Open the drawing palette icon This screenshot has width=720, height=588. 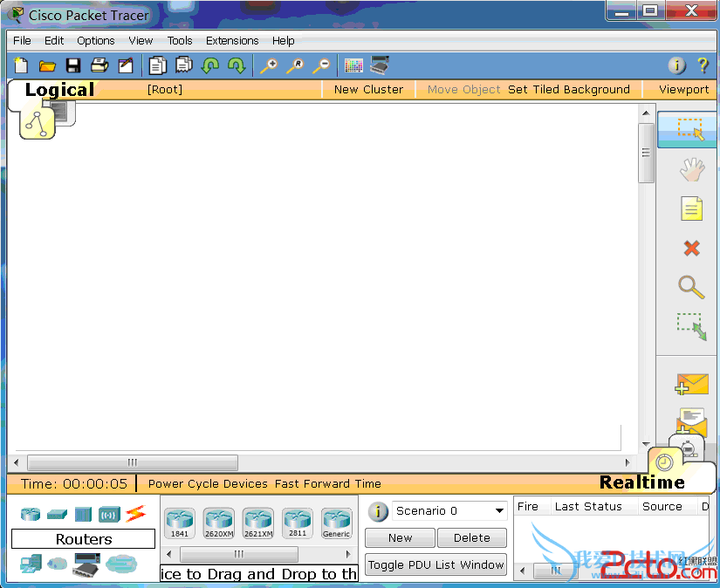(353, 65)
